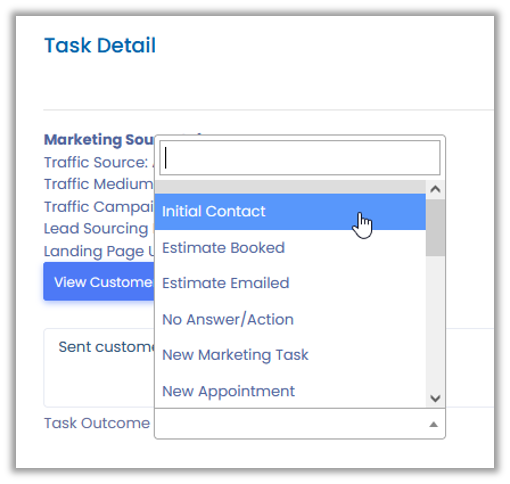Viewport: 510px width, 484px height.
Task: Click the dropdown list scrollbar thumb
Action: [435, 228]
